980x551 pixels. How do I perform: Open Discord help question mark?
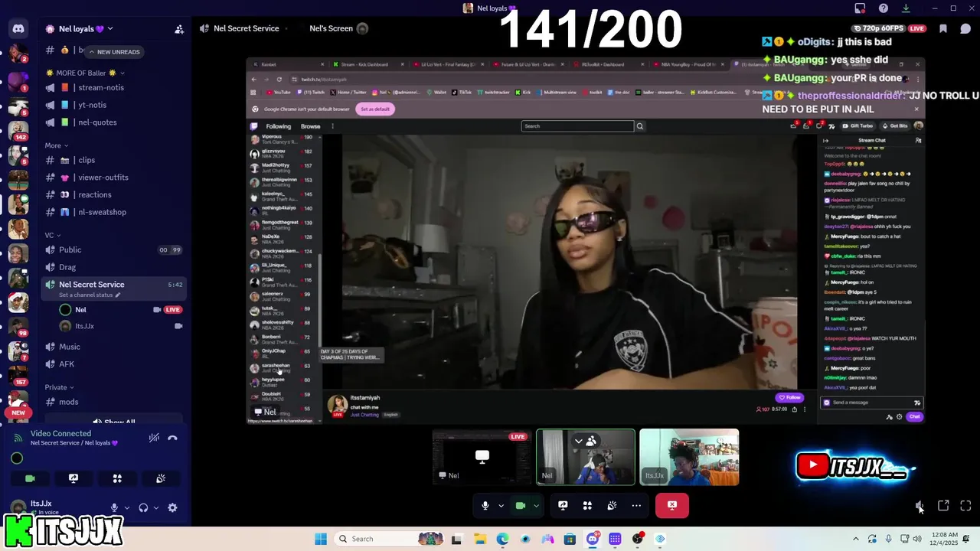pos(884,8)
